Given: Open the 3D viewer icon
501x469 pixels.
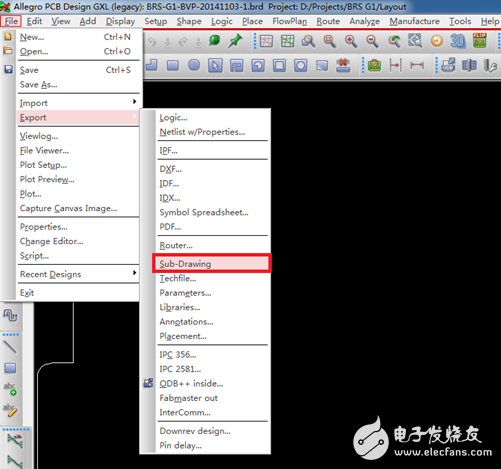Looking at the screenshot, I should tap(458, 41).
